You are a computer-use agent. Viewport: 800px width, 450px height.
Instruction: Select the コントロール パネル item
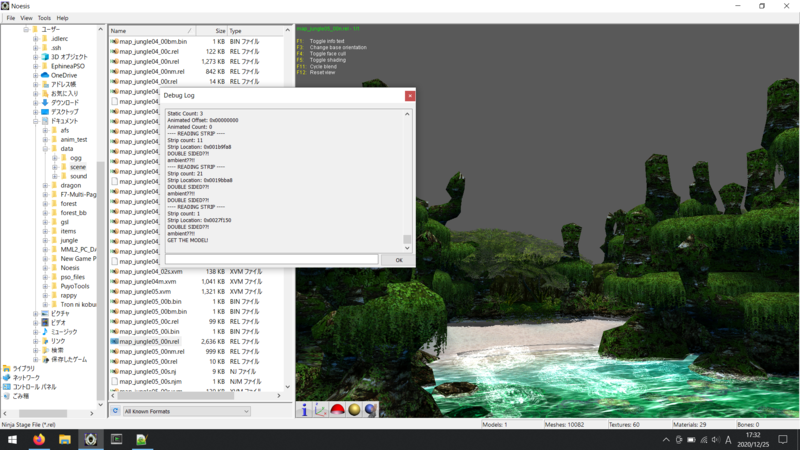(x=34, y=387)
